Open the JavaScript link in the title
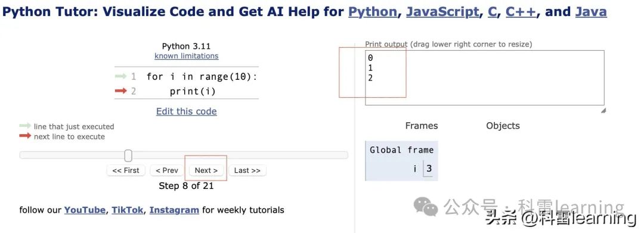Viewport: 644px width, 233px height. pyautogui.click(x=442, y=11)
